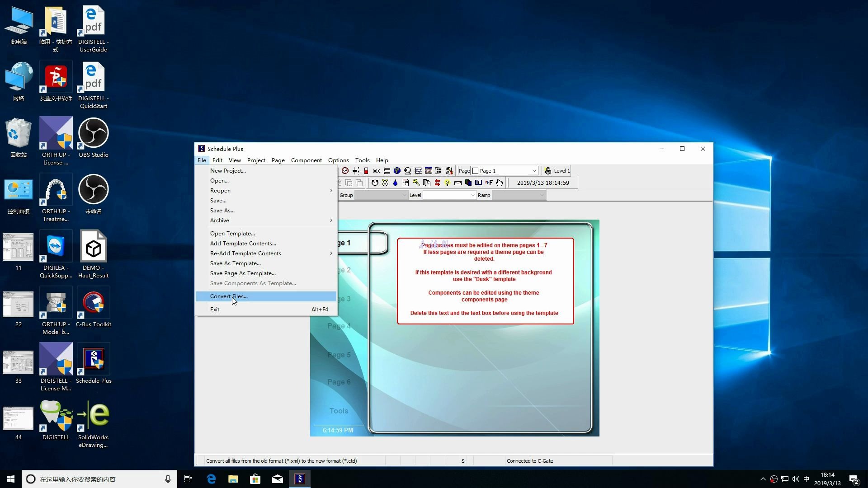This screenshot has width=868, height=488.
Task: Click the 88.8 numeric display icon
Action: [377, 171]
